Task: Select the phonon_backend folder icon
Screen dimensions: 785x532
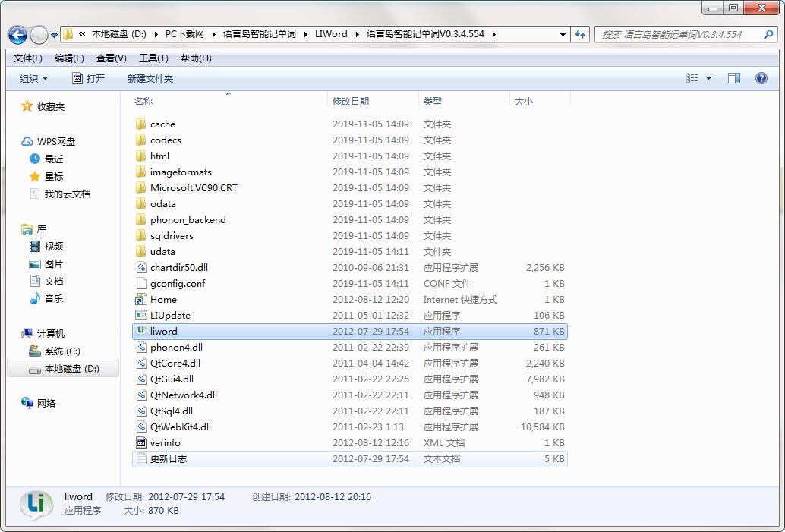Action: coord(140,220)
